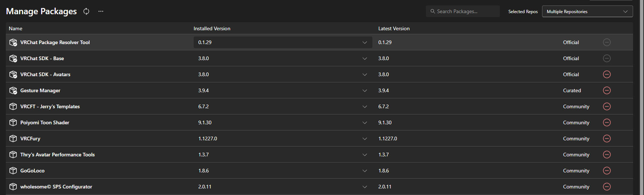The width and height of the screenshot is (644, 195).
Task: Open version dropdown for Thry's Avatar Performance Tools
Action: [x=283, y=155]
